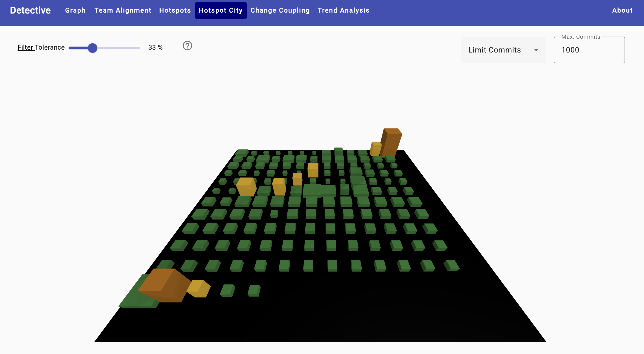Viewport: 644px width, 354px height.
Task: Open the Team Alignment tab
Action: click(x=123, y=10)
